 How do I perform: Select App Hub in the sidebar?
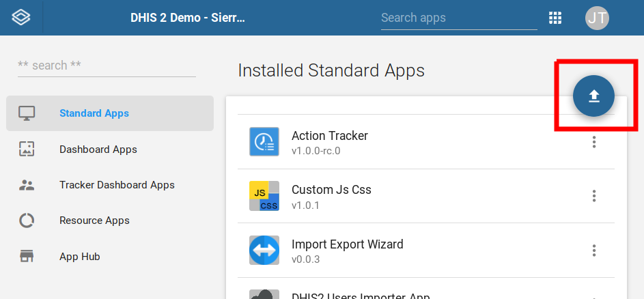110,257
